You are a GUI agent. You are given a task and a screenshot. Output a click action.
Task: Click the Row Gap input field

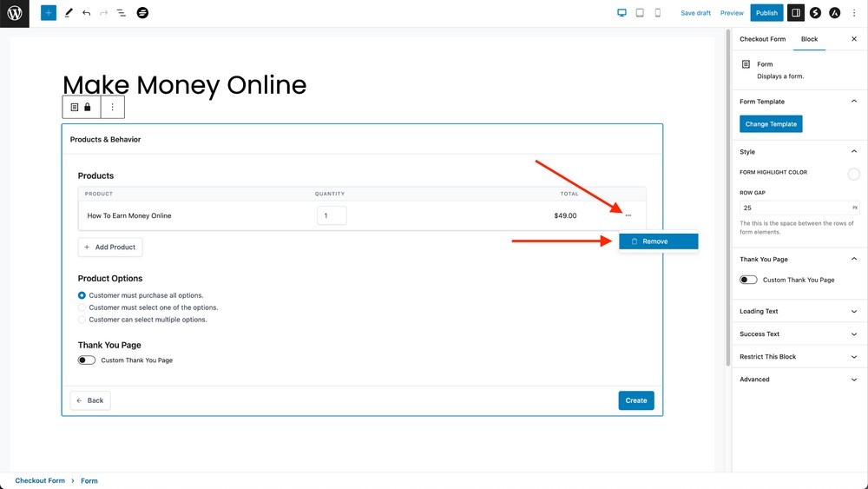(799, 208)
